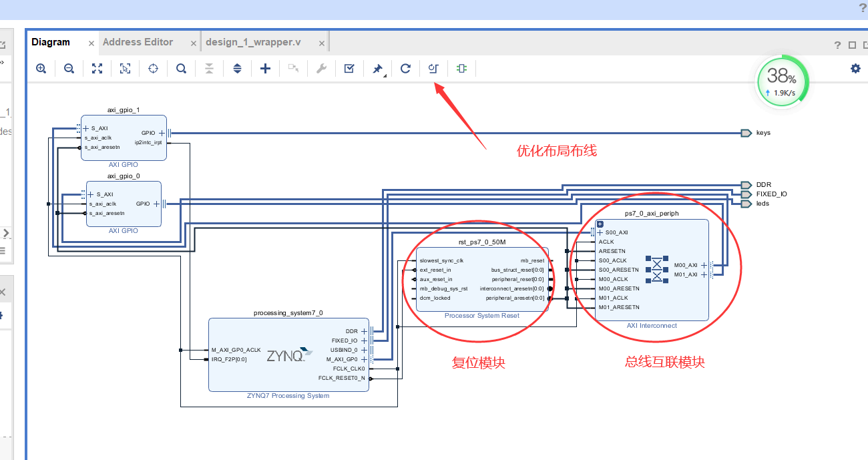Switch to the Address Editor tab

(x=138, y=42)
